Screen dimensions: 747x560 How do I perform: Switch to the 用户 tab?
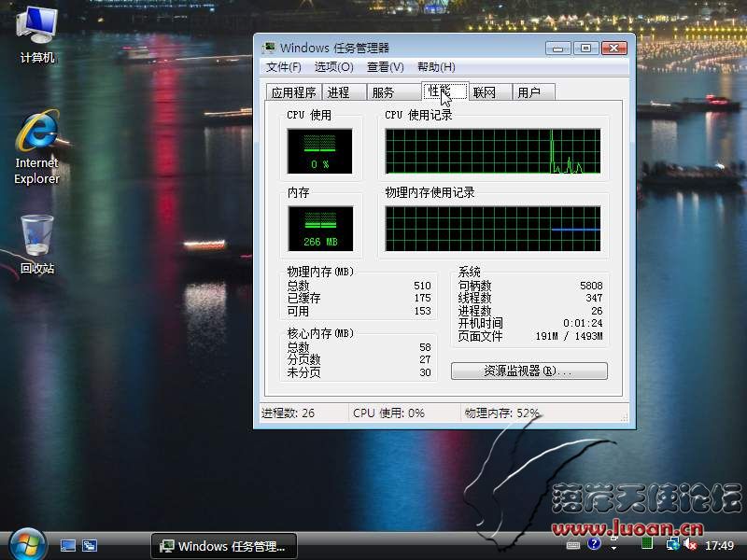coord(533,92)
